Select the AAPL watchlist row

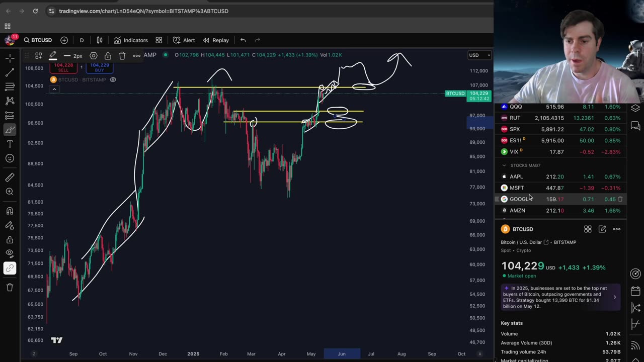pyautogui.click(x=560, y=176)
